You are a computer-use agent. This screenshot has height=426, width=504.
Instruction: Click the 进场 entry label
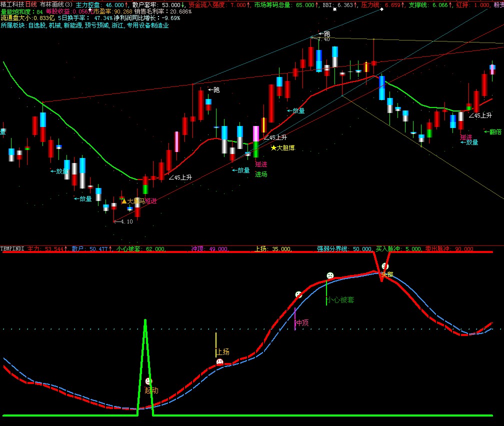tap(261, 174)
